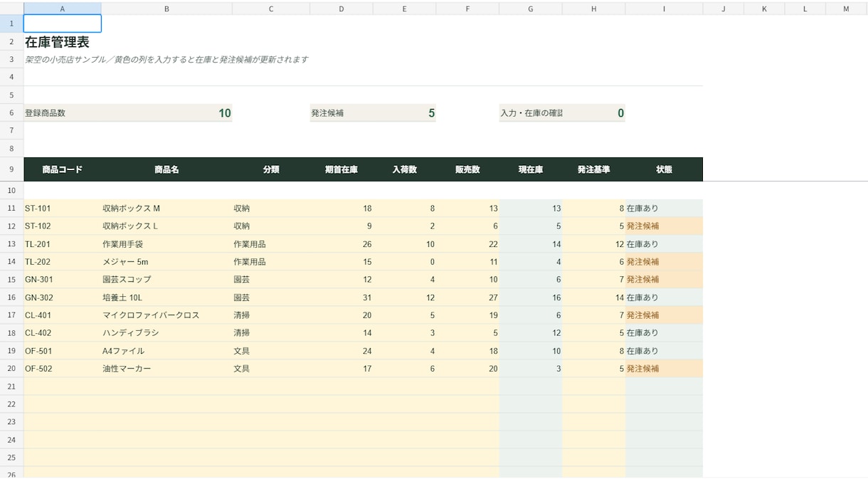Select product code ST-102
This screenshot has width=868, height=479.
pyautogui.click(x=63, y=226)
